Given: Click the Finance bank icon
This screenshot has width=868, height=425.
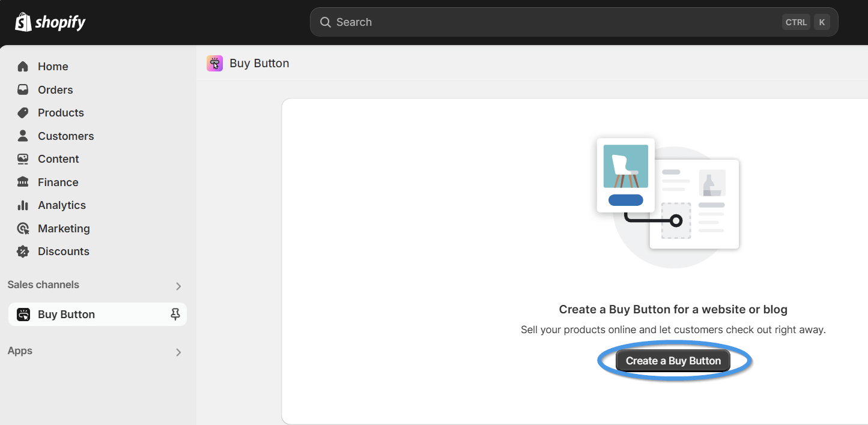Looking at the screenshot, I should (x=23, y=182).
